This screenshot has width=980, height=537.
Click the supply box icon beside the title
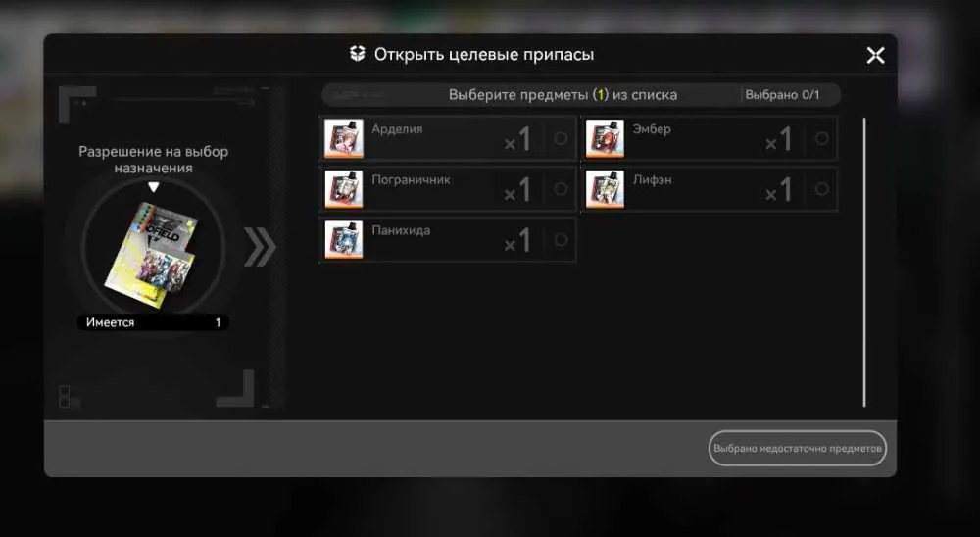pyautogui.click(x=357, y=54)
